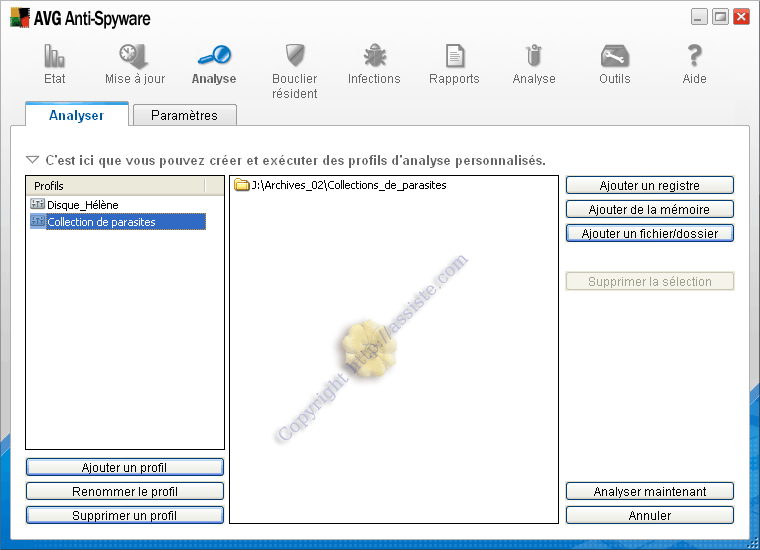
Task: Select the magnifier Analyse section
Action: [214, 64]
